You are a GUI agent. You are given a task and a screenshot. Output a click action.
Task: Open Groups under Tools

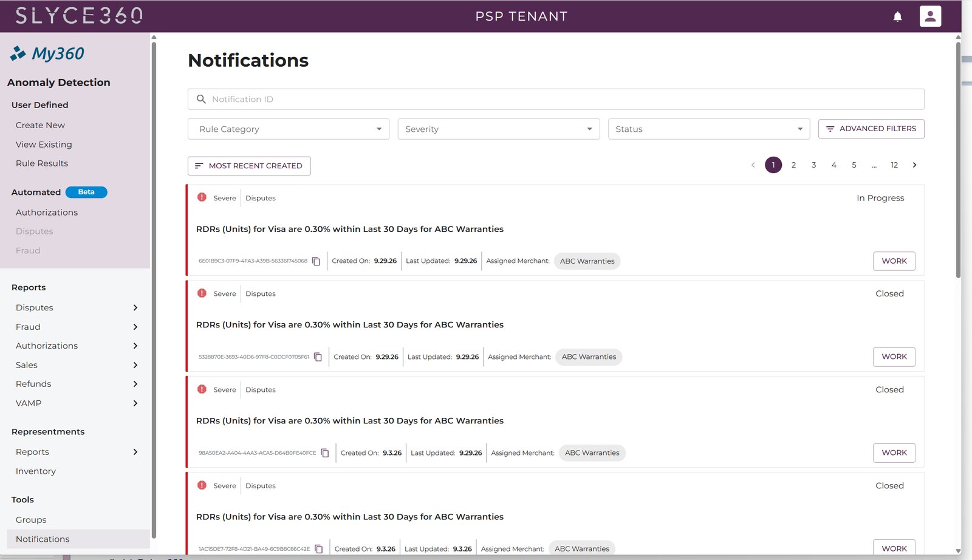click(31, 520)
